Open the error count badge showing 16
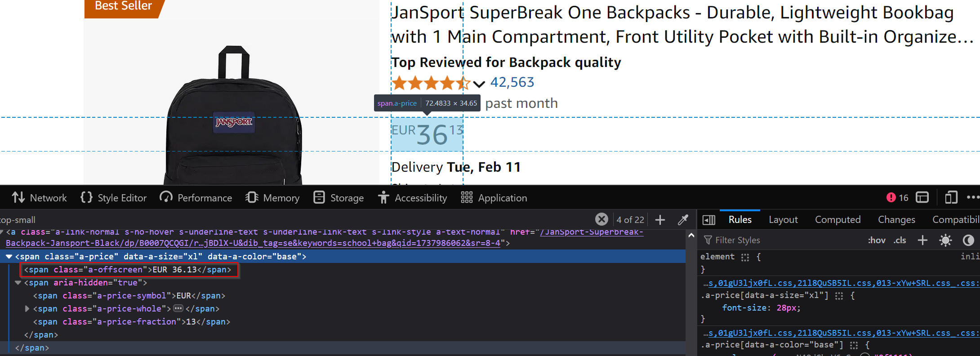Screen dimensions: 980x356 pyautogui.click(x=897, y=198)
